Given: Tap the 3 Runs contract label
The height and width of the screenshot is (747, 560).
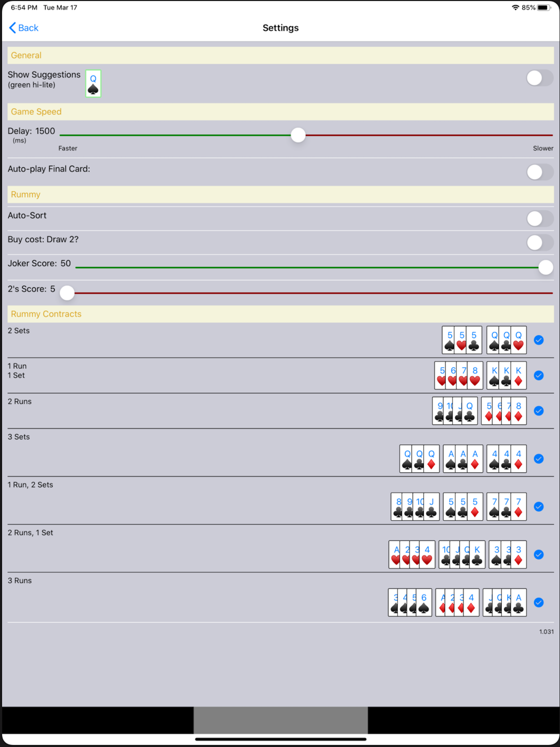Looking at the screenshot, I should click(20, 580).
